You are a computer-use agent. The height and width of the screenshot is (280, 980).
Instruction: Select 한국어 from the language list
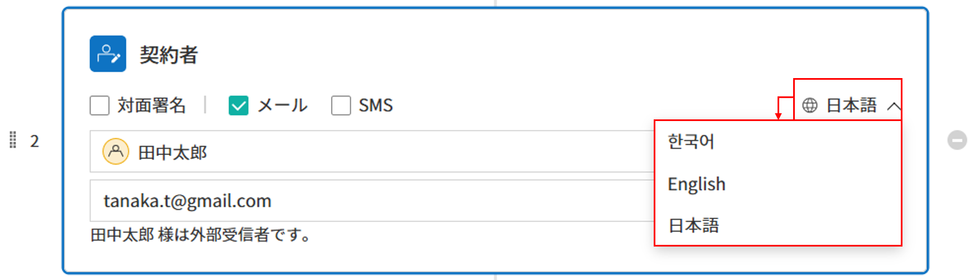click(691, 142)
